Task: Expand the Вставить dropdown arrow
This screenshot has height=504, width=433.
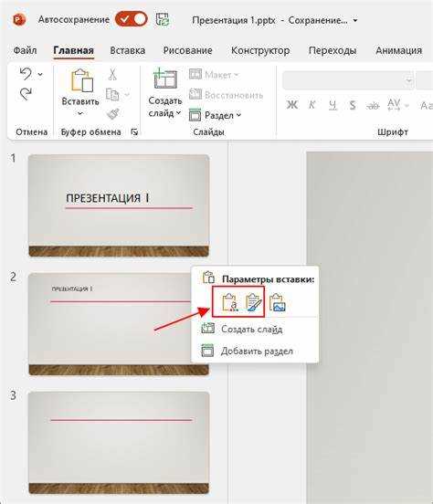Action: point(80,113)
